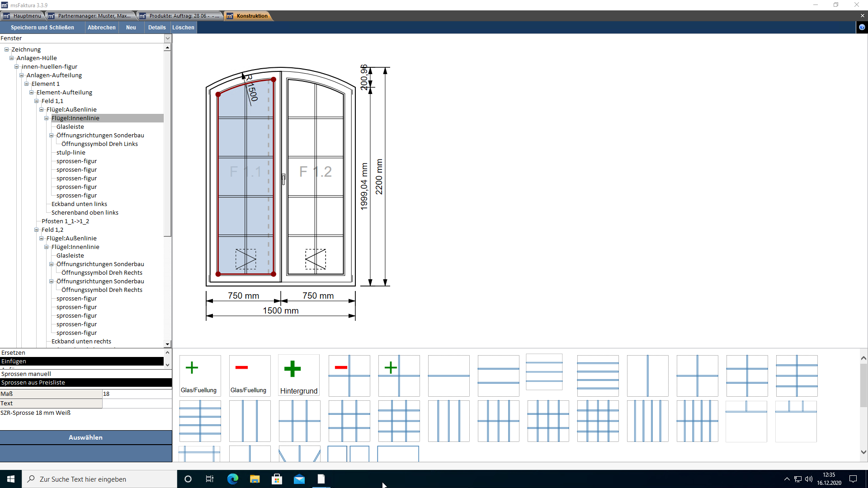868x488 pixels.
Task: Click the add muntin cross icon
Action: pyautogui.click(x=399, y=375)
